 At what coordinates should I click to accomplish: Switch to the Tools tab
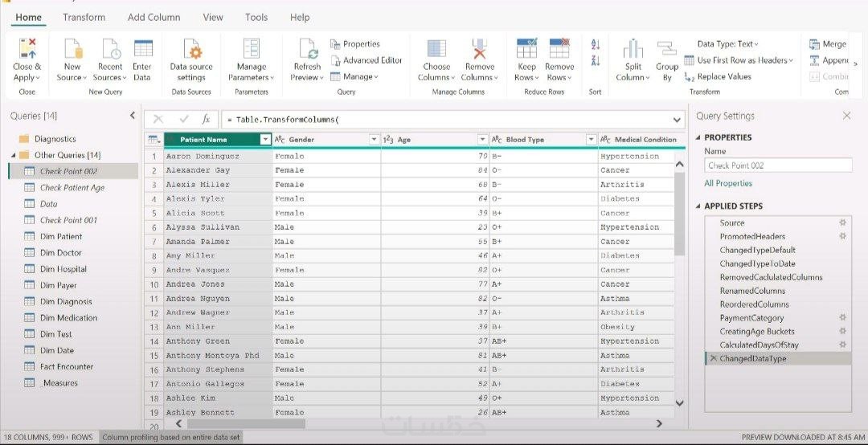pos(256,17)
